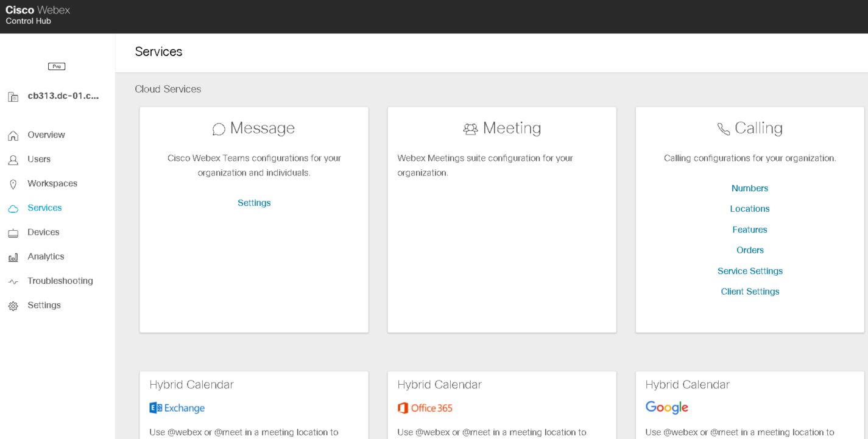Viewport: 868px width, 439px height.
Task: Open the Exchange Hybrid Calendar setup
Action: point(177,408)
